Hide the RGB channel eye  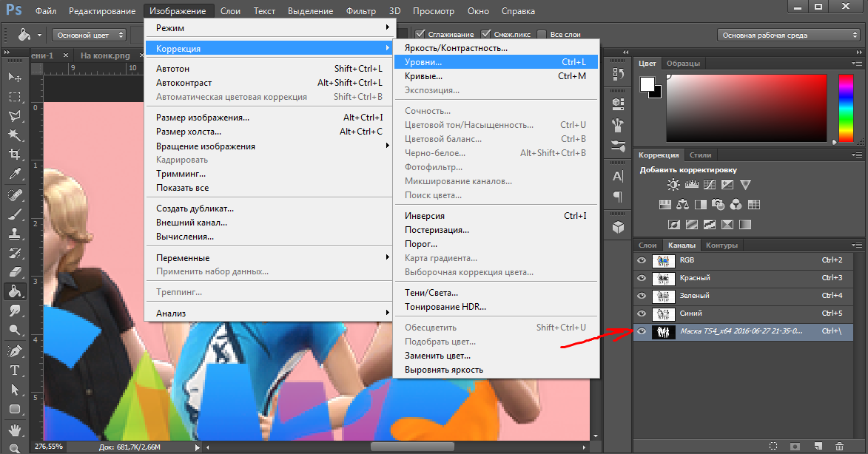(x=642, y=260)
